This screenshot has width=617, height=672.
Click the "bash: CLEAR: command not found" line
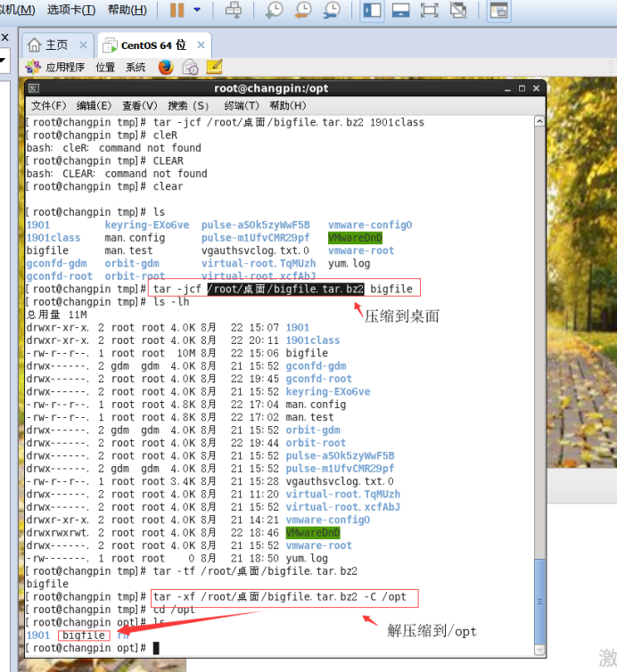point(117,174)
